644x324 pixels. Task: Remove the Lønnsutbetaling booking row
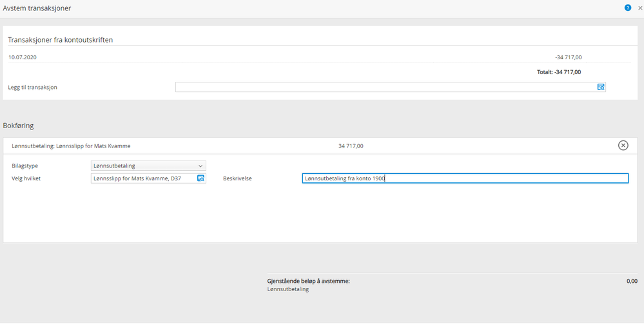coord(623,146)
